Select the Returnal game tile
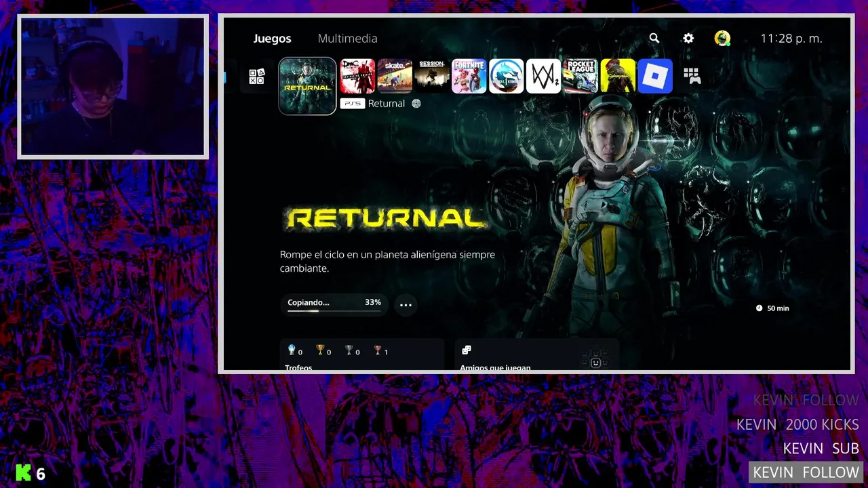 point(307,85)
